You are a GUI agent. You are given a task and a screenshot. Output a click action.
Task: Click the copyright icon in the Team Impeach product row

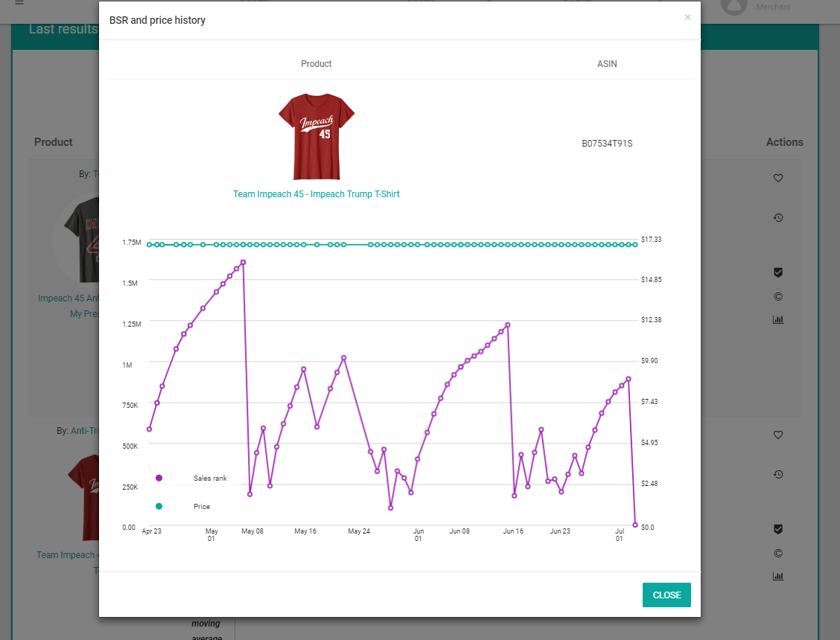coord(778,553)
